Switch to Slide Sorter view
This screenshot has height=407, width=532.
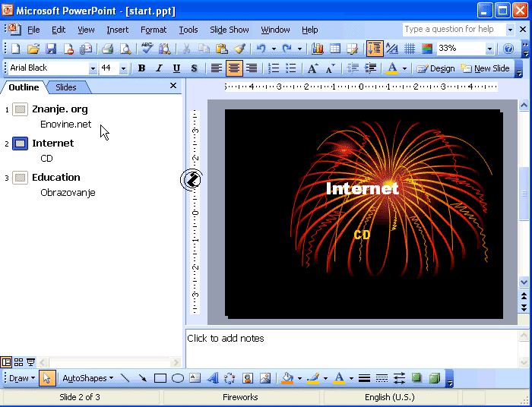(x=18, y=362)
